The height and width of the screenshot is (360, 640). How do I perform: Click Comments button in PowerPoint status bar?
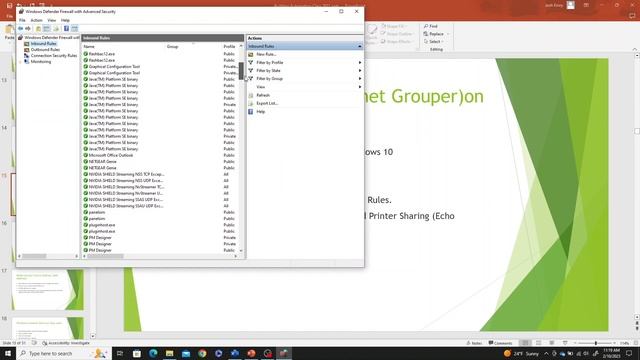tap(500, 343)
